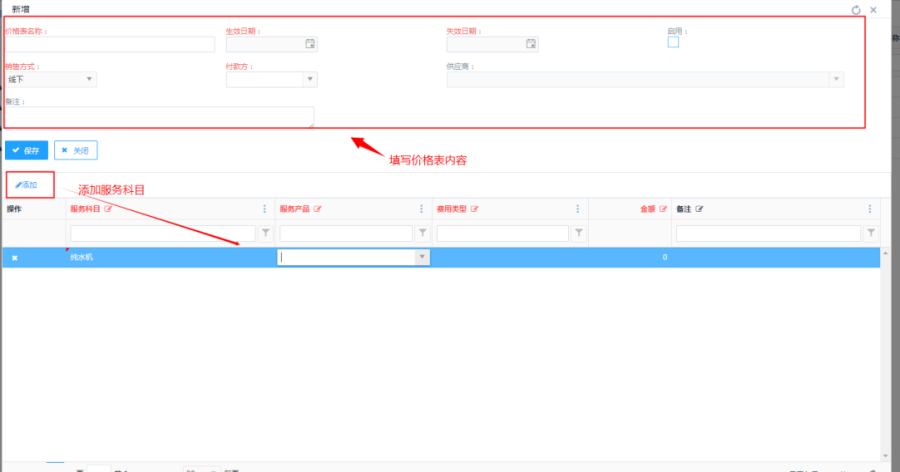
Task: Open the 服务产品 dropdown in 纯水机 row
Action: coord(422,257)
